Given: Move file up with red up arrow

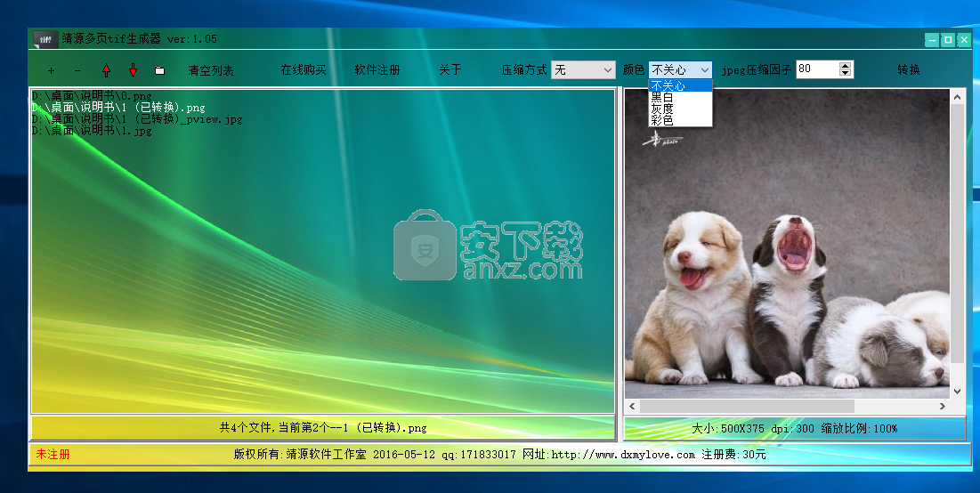Looking at the screenshot, I should (106, 70).
